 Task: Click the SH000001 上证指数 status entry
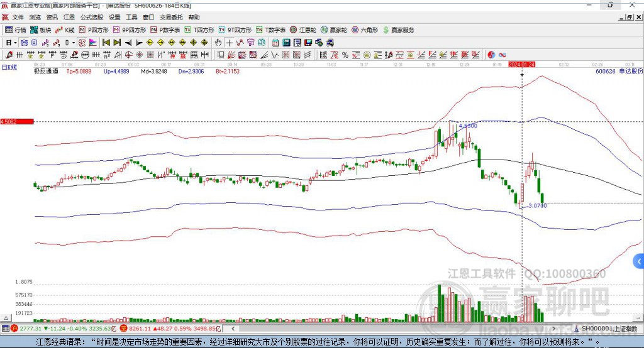pos(606,329)
